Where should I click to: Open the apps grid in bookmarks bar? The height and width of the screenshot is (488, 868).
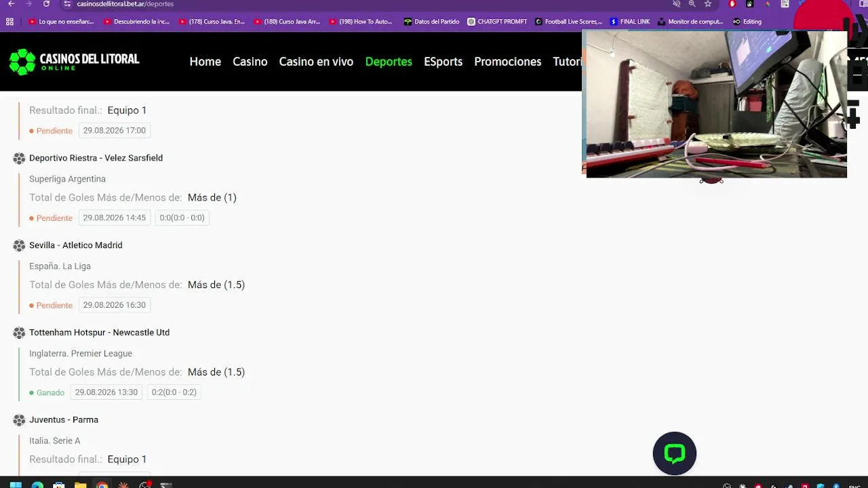point(9,22)
